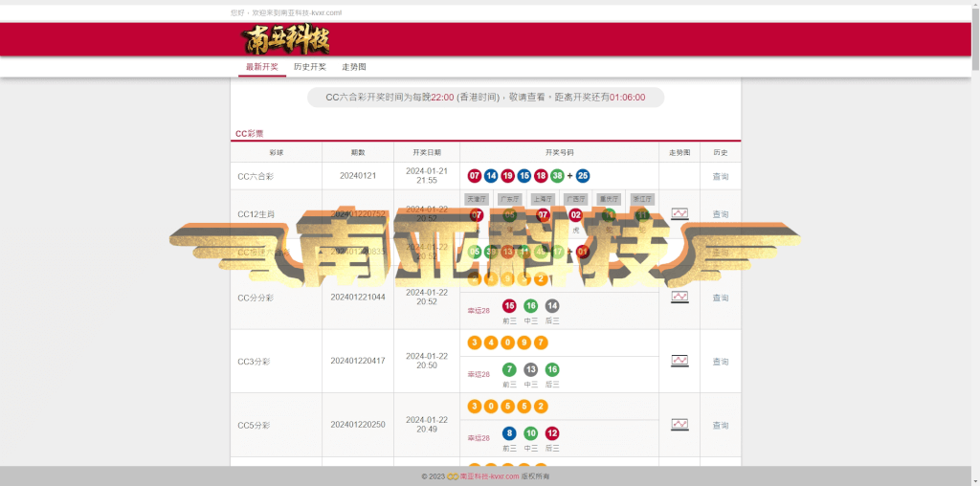The width and height of the screenshot is (980, 486).
Task: Click issue number 202401220250
Action: pyautogui.click(x=358, y=424)
